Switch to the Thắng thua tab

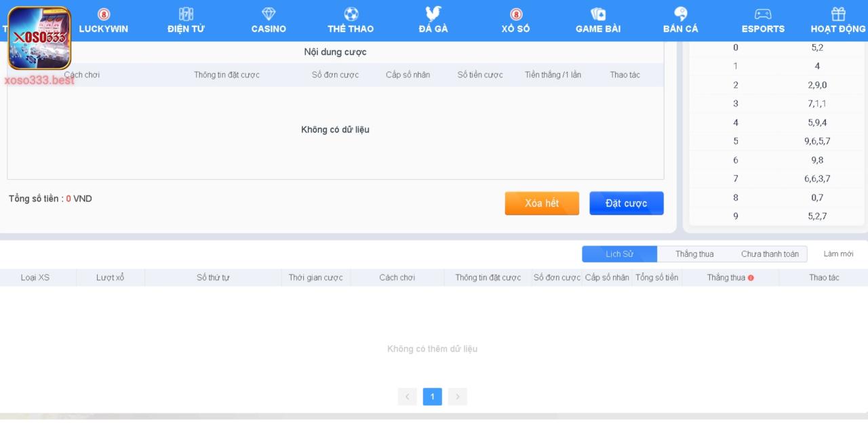[x=694, y=254]
